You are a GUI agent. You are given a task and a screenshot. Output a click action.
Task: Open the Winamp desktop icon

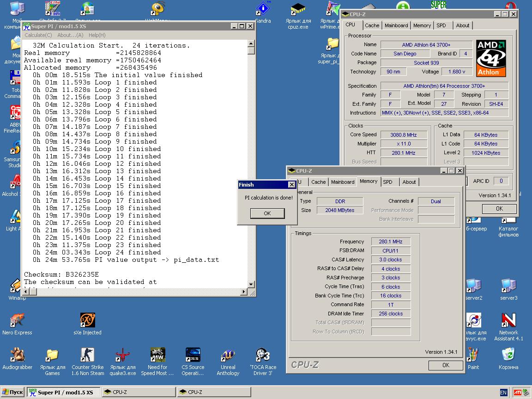coord(16,290)
